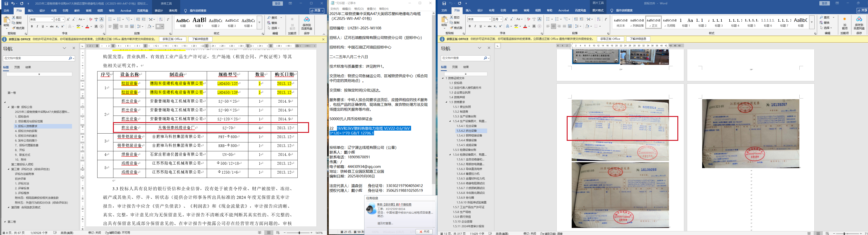Justify paragraph text in right Word window

click(x=564, y=26)
